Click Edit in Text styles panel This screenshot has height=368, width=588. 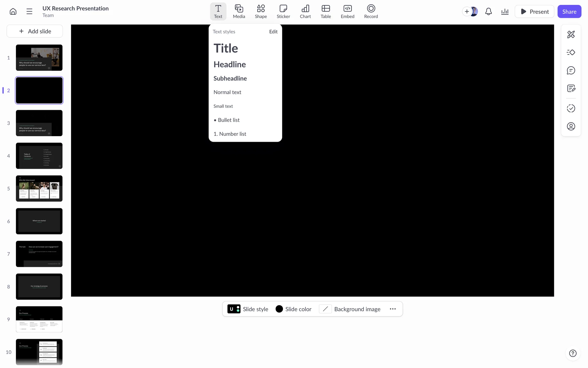click(x=273, y=32)
